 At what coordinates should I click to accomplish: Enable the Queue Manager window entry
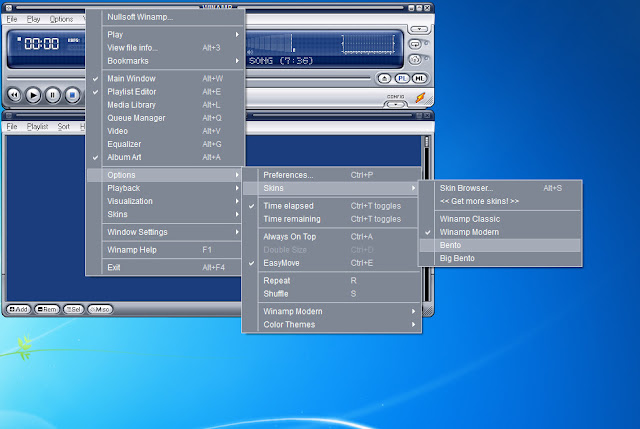(x=165, y=118)
